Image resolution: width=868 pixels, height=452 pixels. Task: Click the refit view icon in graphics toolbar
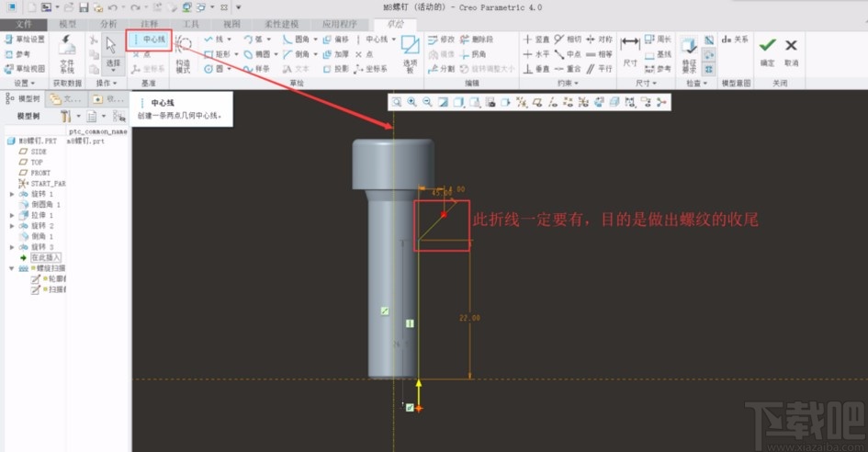point(397,103)
